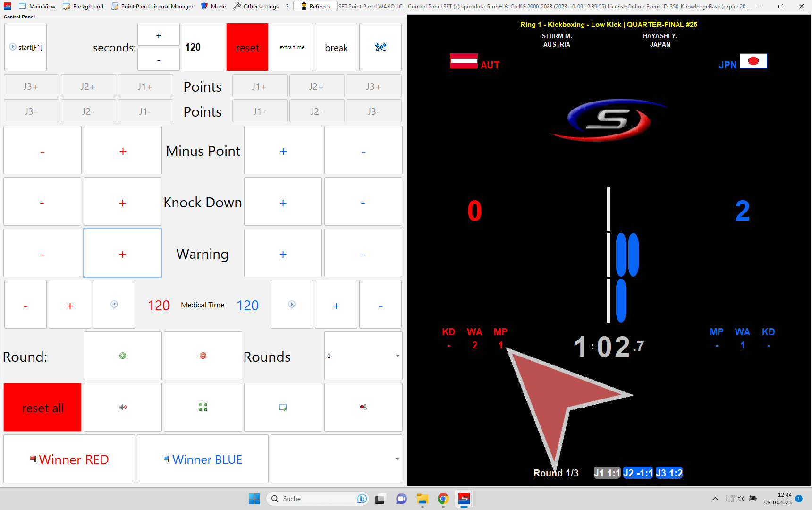Click the seconds value field showing 120
The width and height of the screenshot is (812, 510).
point(203,47)
